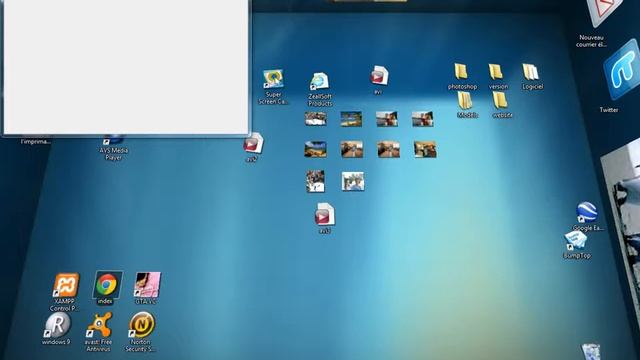This screenshot has height=360, width=640.
Task: Open the Logiciel folder
Action: [x=530, y=72]
